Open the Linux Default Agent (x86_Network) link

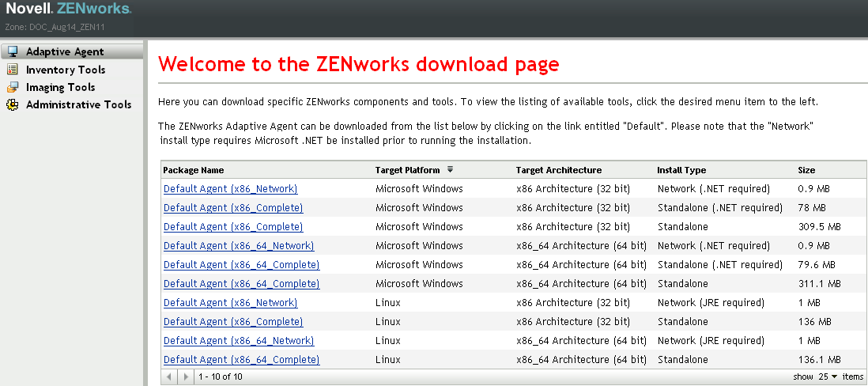coord(230,303)
